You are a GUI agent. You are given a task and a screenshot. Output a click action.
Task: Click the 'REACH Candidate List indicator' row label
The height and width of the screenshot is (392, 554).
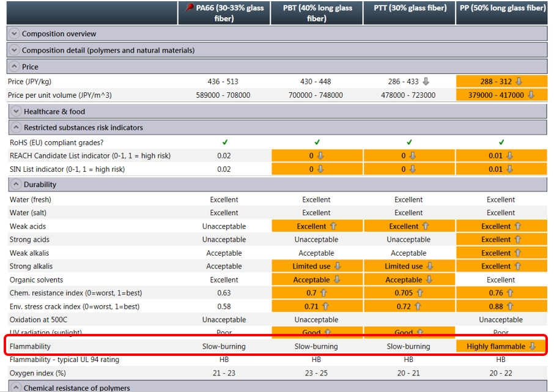pos(90,156)
